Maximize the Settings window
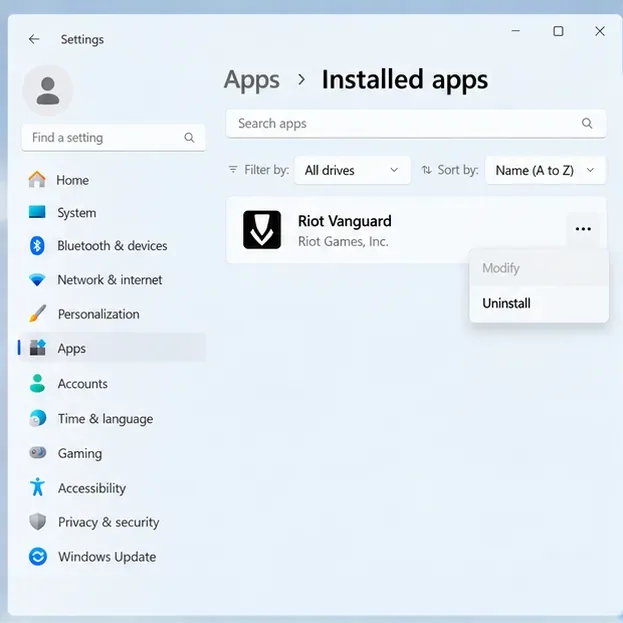623x623 pixels. [x=558, y=31]
